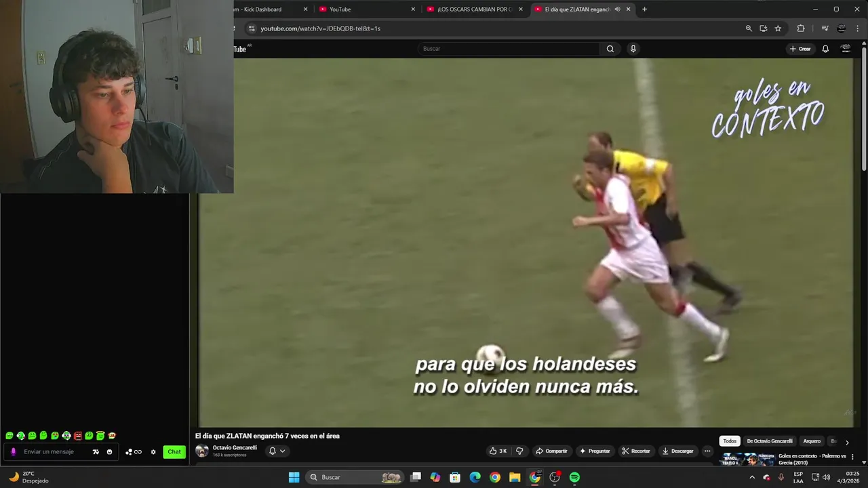Show hidden system tray icons chevron
This screenshot has width=868, height=488.
tap(751, 477)
